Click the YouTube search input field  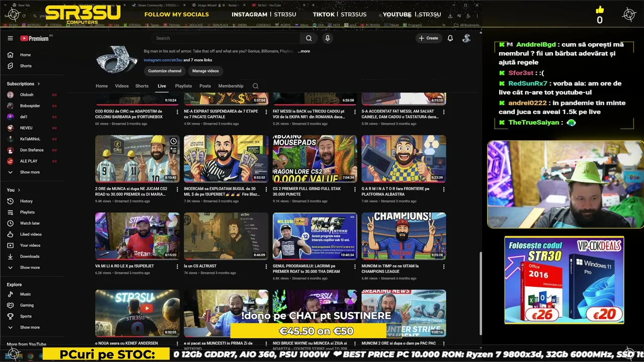(x=226, y=38)
